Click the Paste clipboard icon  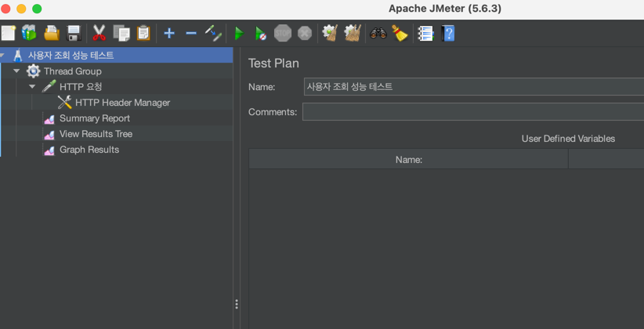pyautogui.click(x=143, y=33)
